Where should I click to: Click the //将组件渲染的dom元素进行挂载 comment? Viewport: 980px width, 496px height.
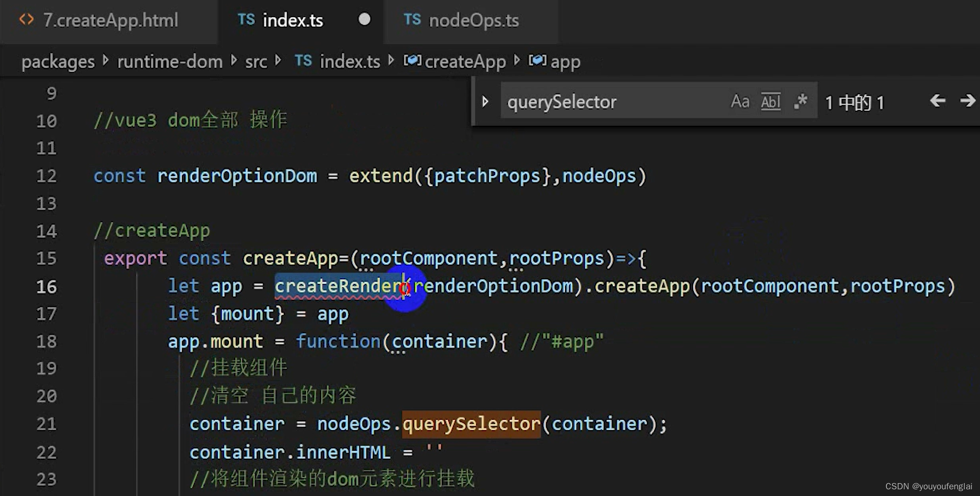pyautogui.click(x=332, y=479)
